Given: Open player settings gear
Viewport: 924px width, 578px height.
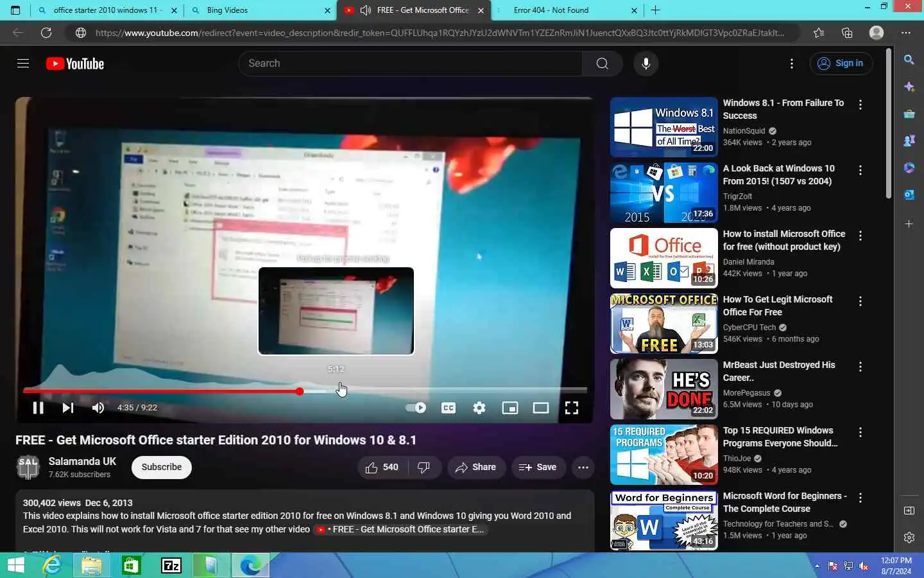Looking at the screenshot, I should (x=479, y=408).
